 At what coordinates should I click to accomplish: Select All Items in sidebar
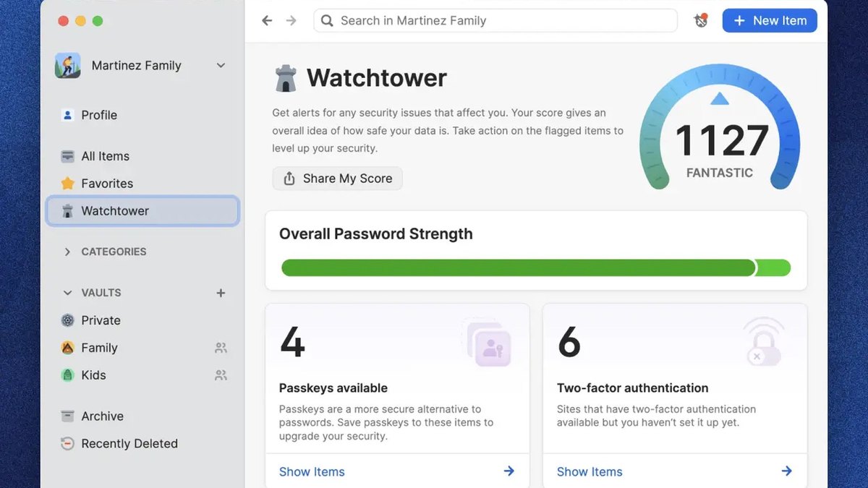(x=143, y=156)
